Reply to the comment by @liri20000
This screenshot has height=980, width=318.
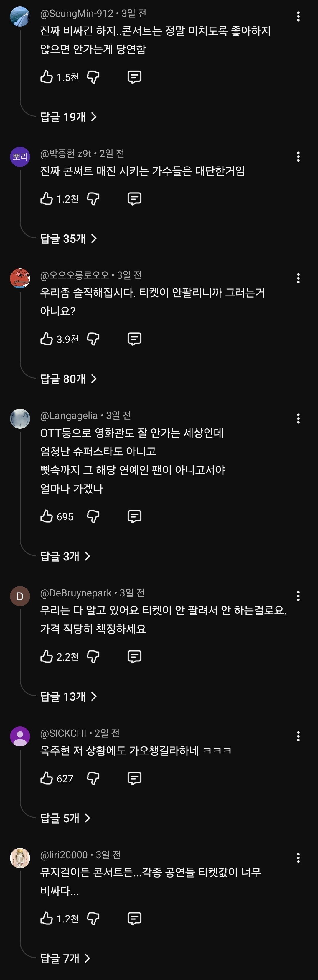click(134, 918)
